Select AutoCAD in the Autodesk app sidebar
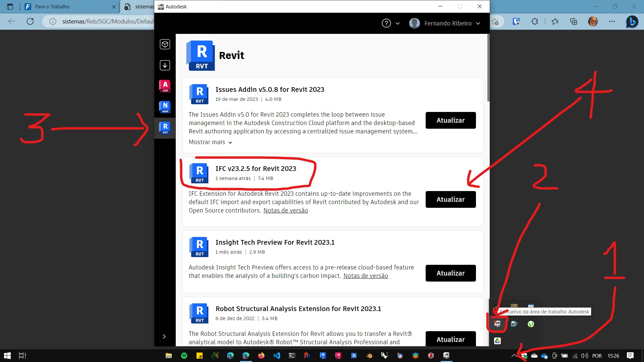Screen dimensions: 644x362 pos(165,86)
